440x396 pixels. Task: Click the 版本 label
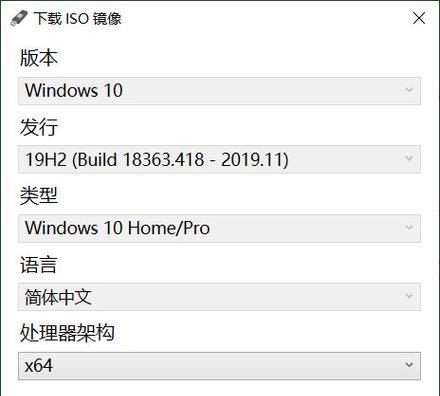pos(39,58)
